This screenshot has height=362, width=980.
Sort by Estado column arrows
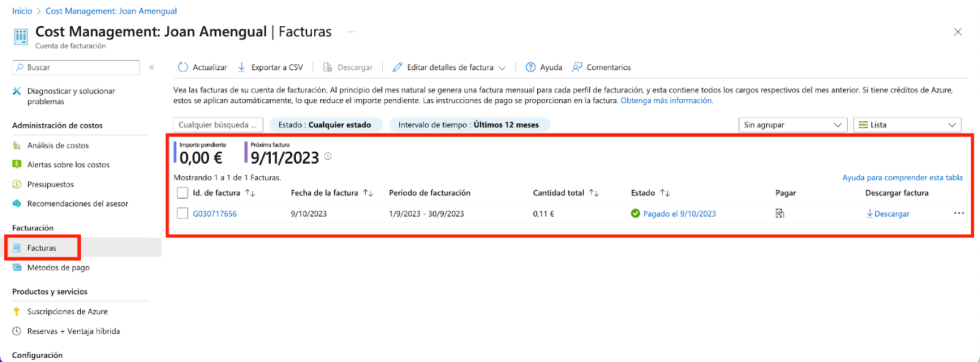pos(665,193)
